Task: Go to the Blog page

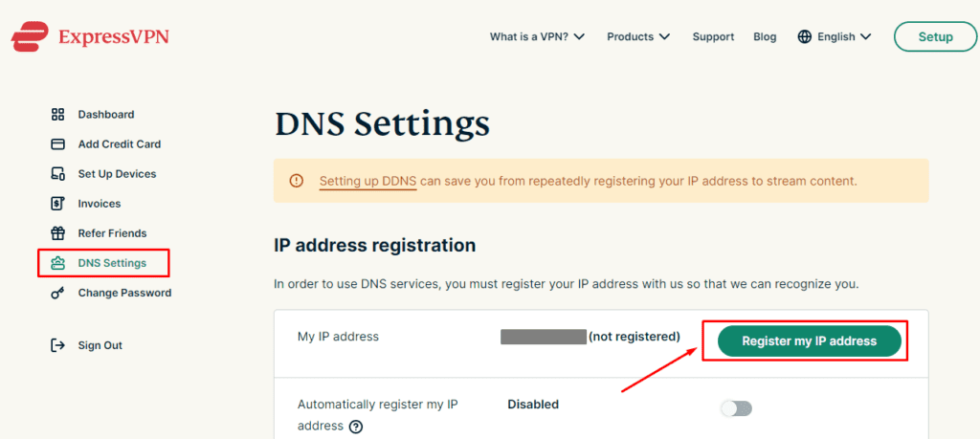Action: pos(765,37)
